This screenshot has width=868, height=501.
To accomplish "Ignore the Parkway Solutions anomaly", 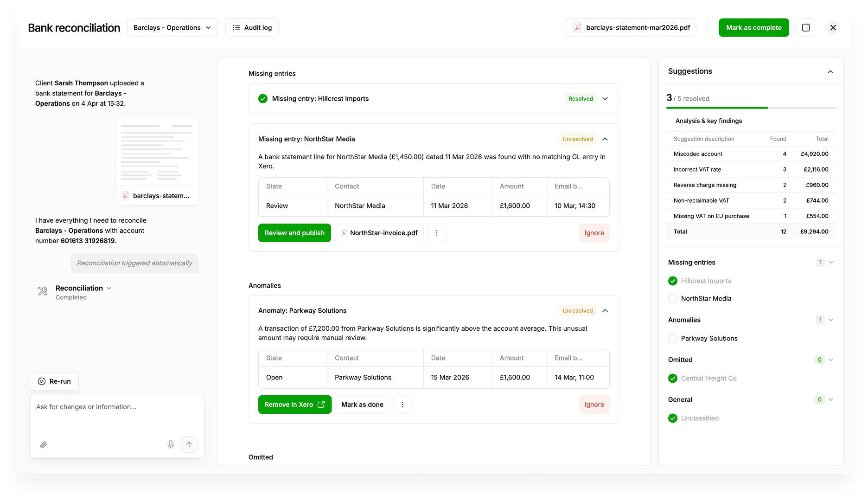I will [594, 405].
